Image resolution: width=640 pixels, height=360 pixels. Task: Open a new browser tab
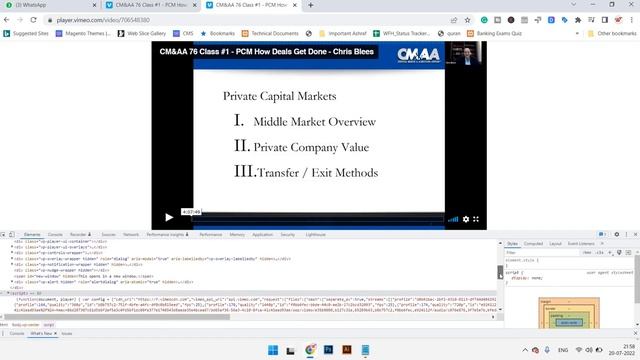pyautogui.click(x=311, y=5)
